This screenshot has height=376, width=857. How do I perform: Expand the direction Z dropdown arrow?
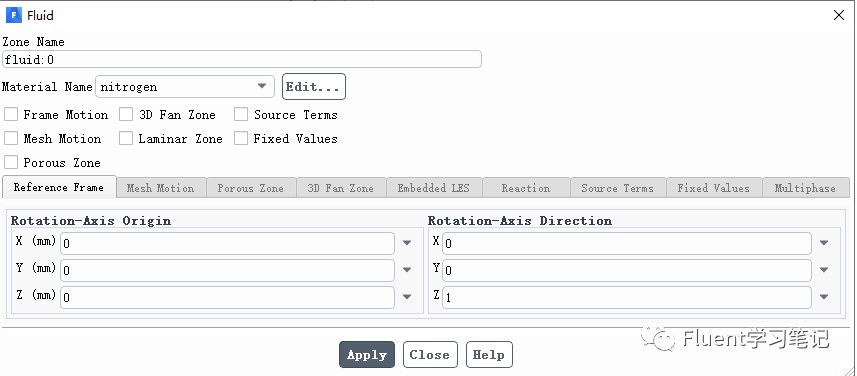coord(824,297)
